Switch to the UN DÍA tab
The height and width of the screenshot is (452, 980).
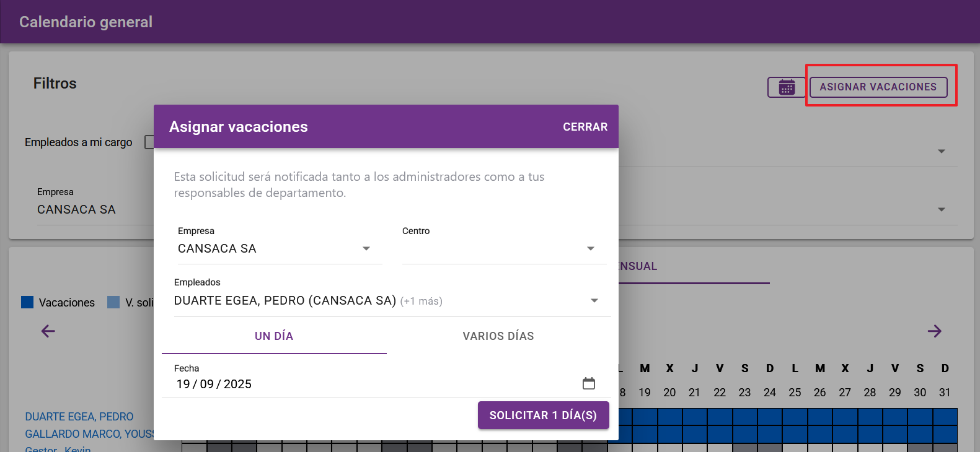point(274,336)
